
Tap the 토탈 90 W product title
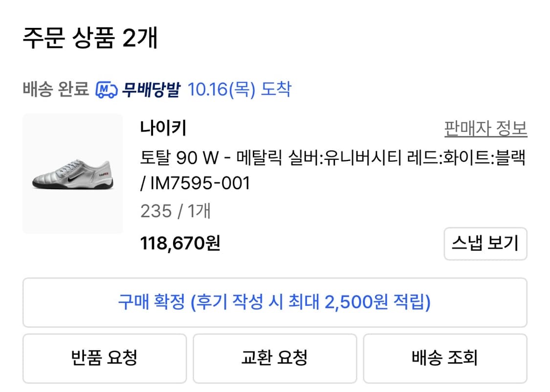click(178, 158)
